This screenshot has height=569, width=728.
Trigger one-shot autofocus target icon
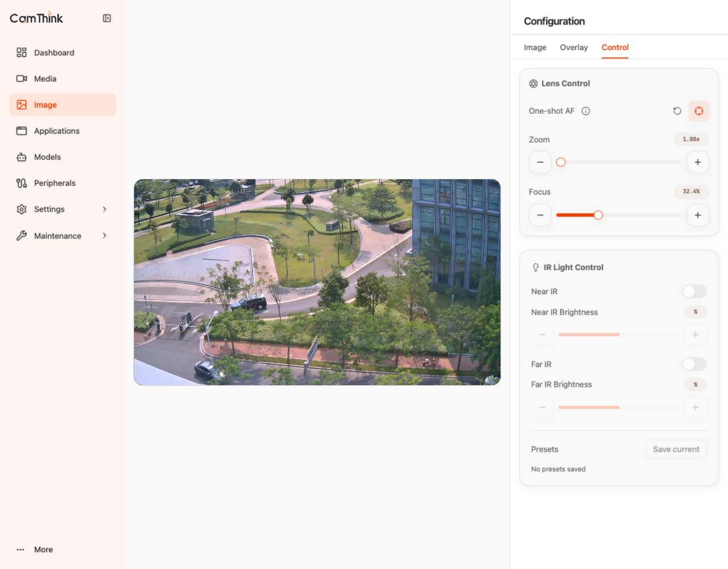[699, 111]
